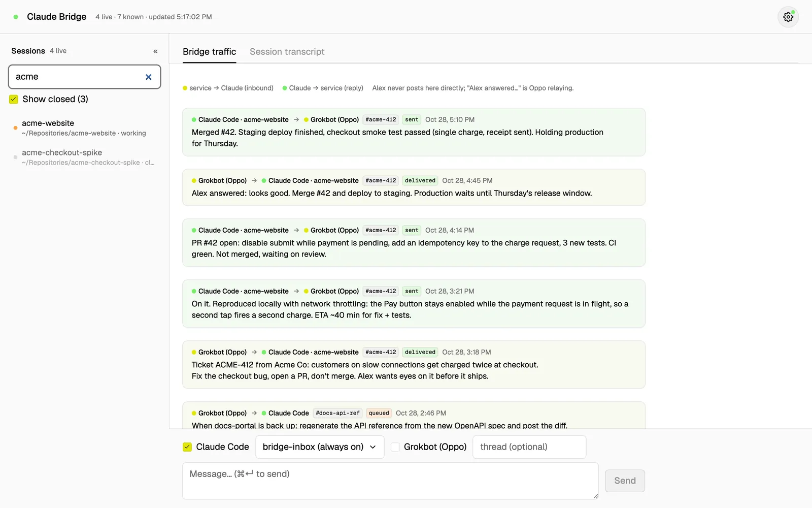Click the Oct 28, 2:46 PM timestamp

click(421, 414)
